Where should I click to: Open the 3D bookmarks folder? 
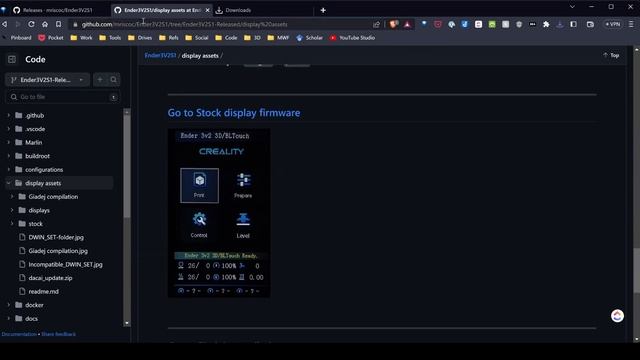coord(253,38)
